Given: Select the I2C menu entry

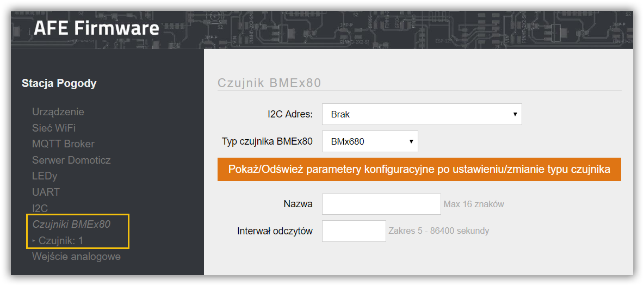Looking at the screenshot, I should click(x=40, y=208).
